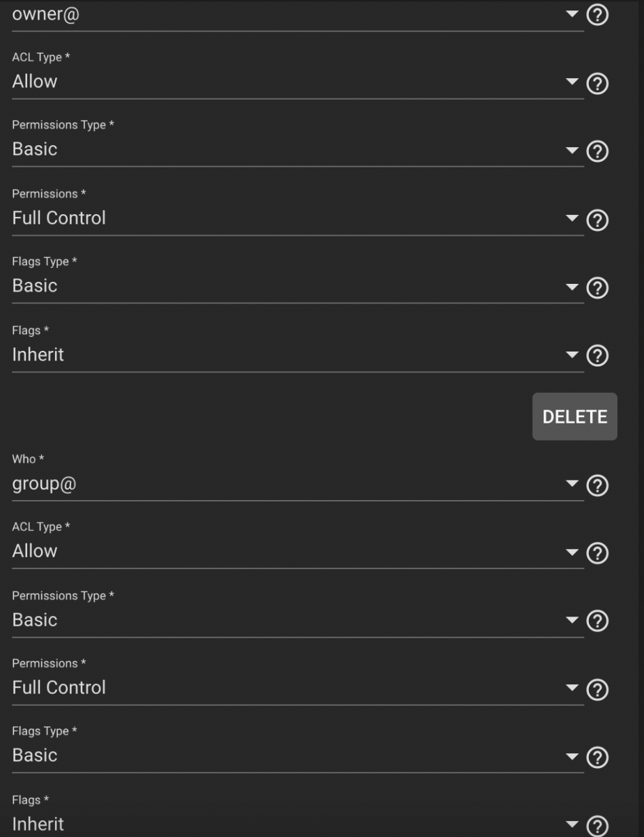
Task: View help for owner@ Full Control Permissions
Action: [x=597, y=220]
